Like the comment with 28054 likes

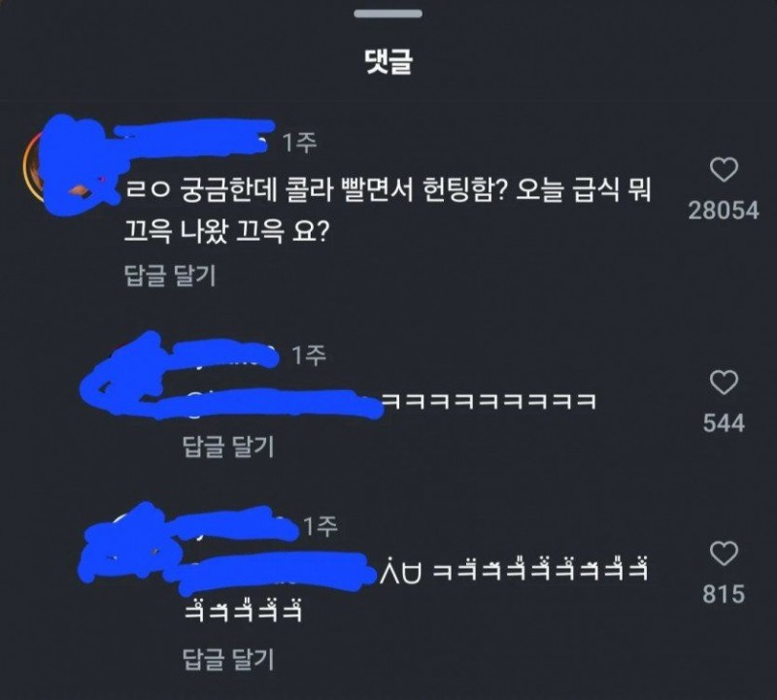724,170
